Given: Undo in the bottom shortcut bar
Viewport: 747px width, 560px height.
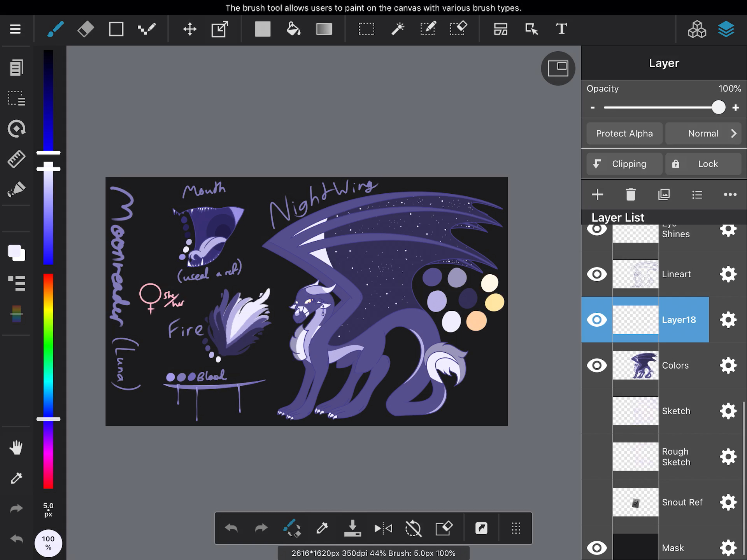Looking at the screenshot, I should point(231,528).
